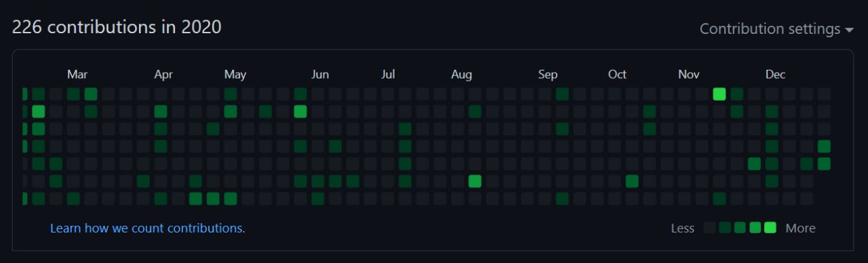Click the Mar month label
Viewport: 868px width, 263px height.
pyautogui.click(x=77, y=75)
